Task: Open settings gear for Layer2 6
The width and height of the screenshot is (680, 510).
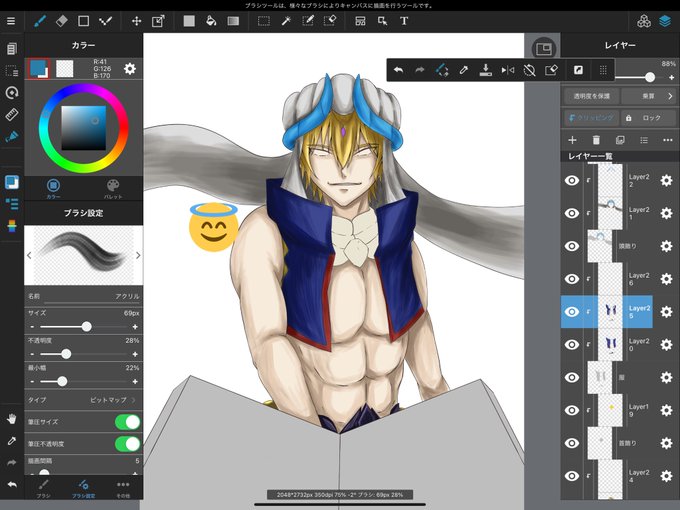Action: 666,278
